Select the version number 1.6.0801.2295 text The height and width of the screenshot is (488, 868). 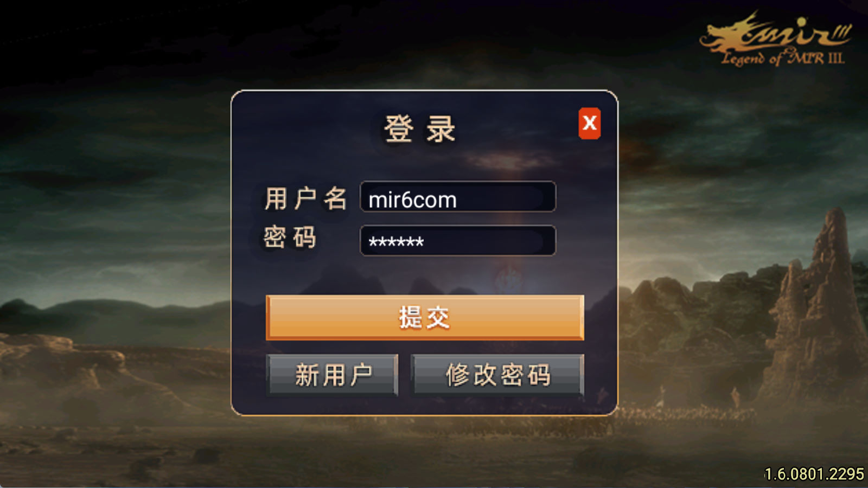pyautogui.click(x=814, y=474)
